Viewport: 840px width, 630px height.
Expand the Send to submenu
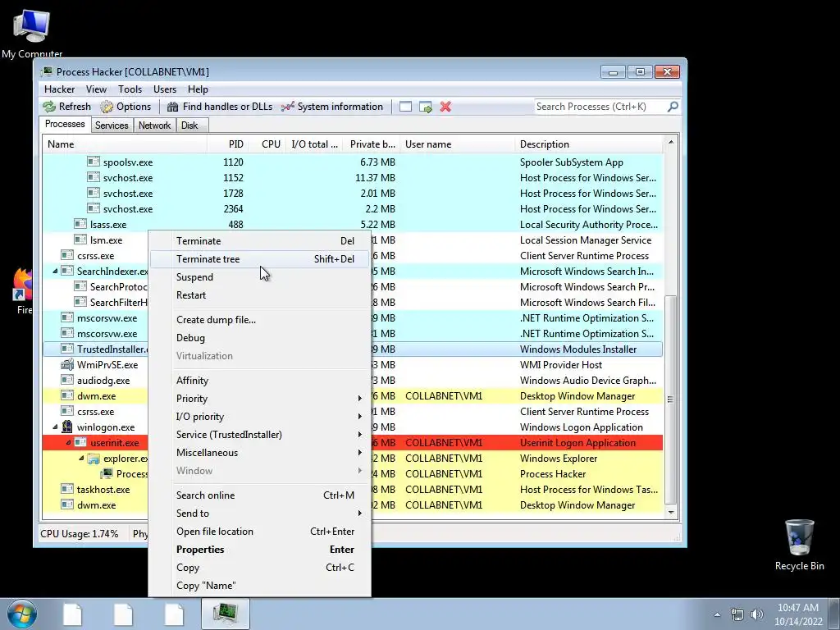pyautogui.click(x=259, y=514)
